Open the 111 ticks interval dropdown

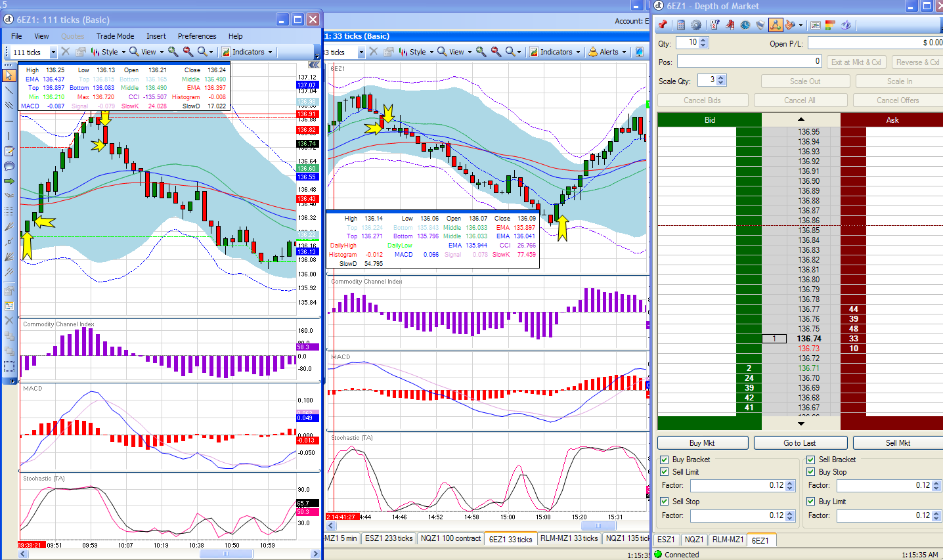point(53,53)
